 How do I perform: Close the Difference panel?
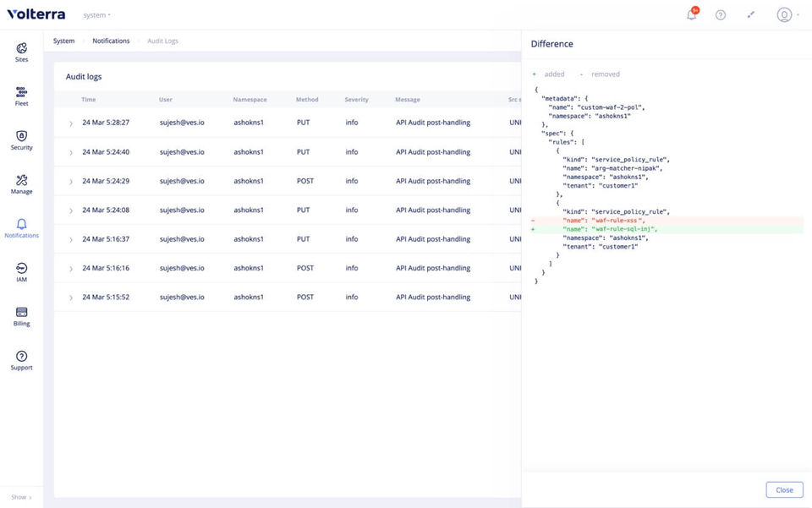[784, 489]
